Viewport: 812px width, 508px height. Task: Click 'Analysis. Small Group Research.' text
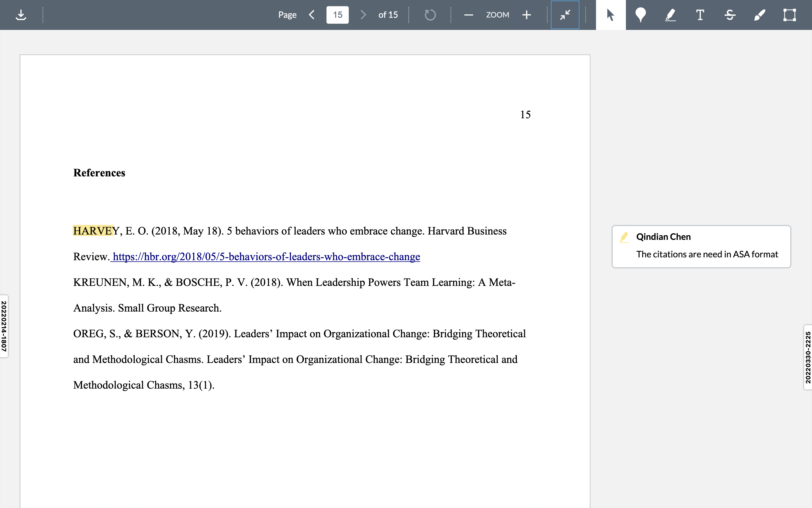point(147,308)
